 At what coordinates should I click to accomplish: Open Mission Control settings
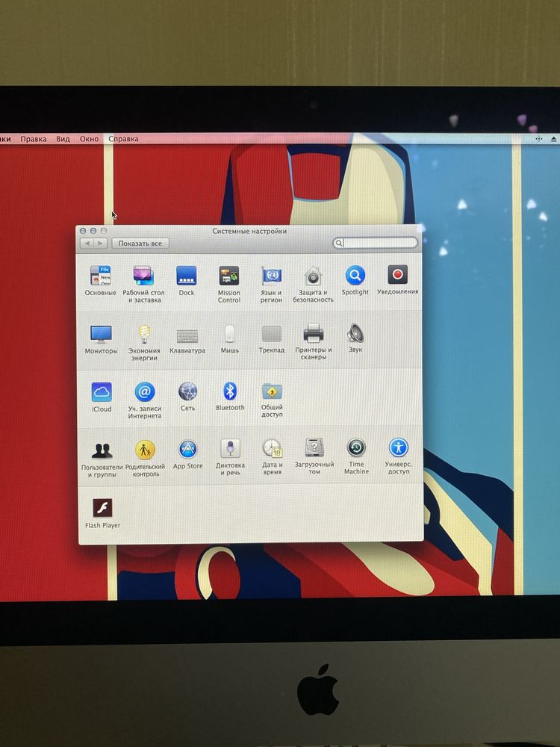tap(229, 276)
